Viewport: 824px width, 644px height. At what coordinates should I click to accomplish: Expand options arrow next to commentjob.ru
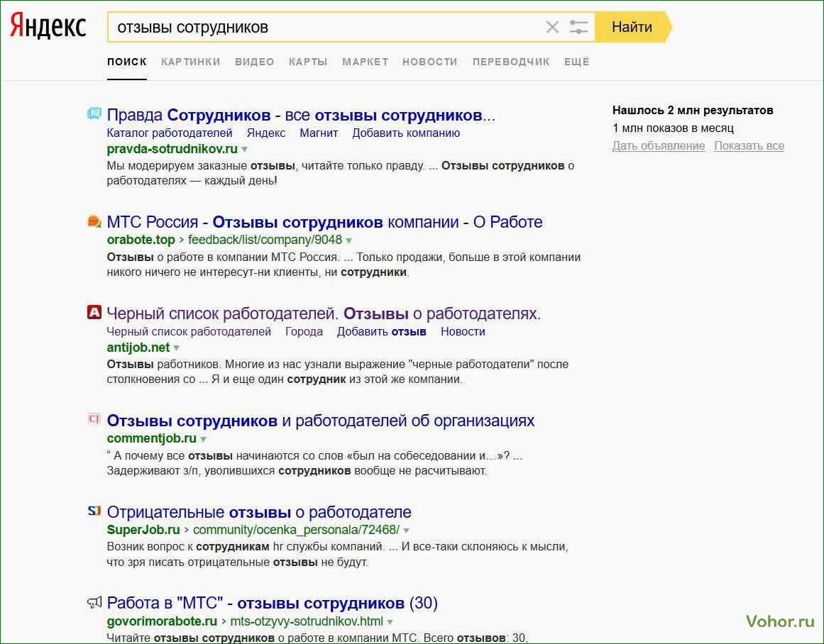[204, 439]
